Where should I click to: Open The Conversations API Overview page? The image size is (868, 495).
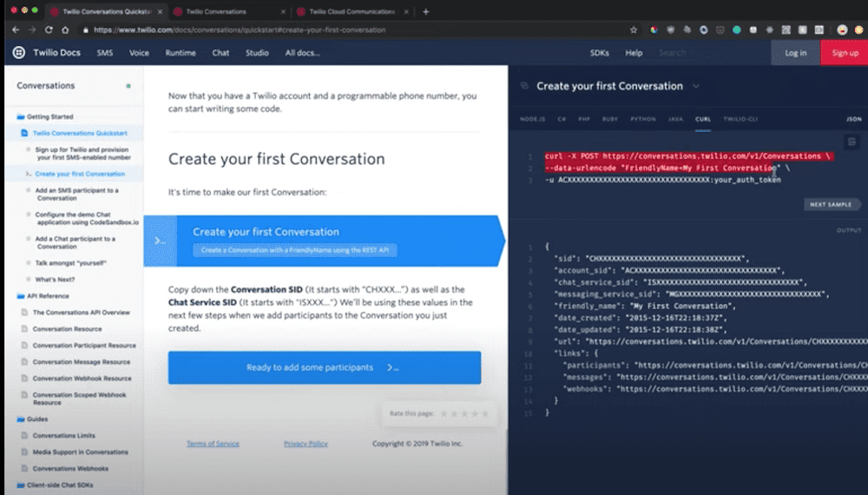[x=81, y=313]
